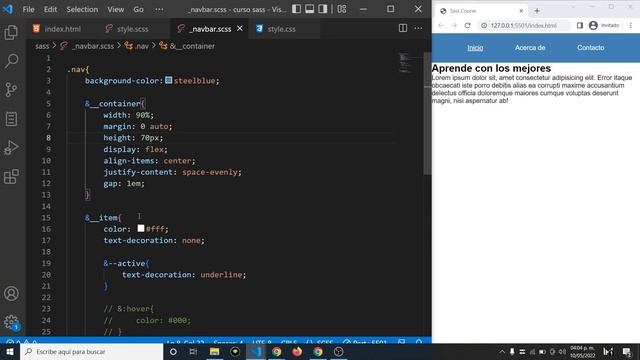The width and height of the screenshot is (640, 360).
Task: Open the Manage gear menu
Action: [11, 322]
